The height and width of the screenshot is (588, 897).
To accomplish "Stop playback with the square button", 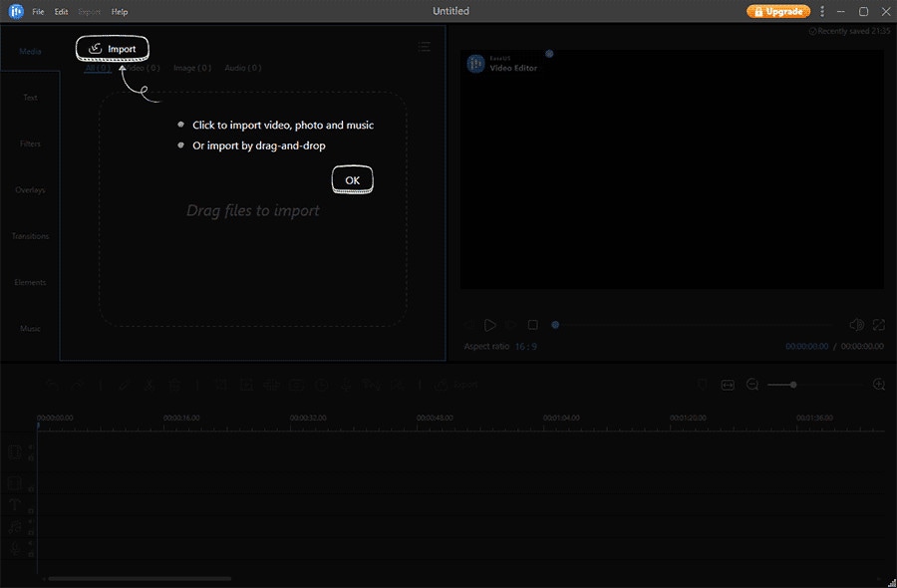I will 532,325.
